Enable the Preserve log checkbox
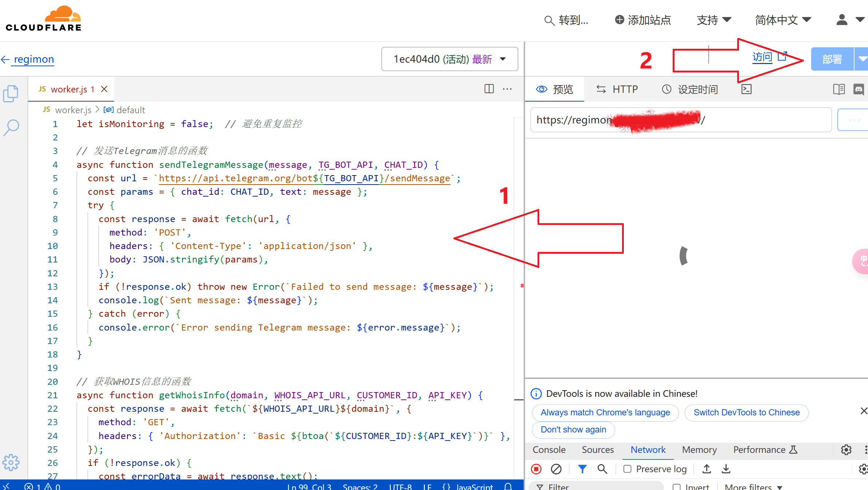This screenshot has height=490, width=868. 627,469
